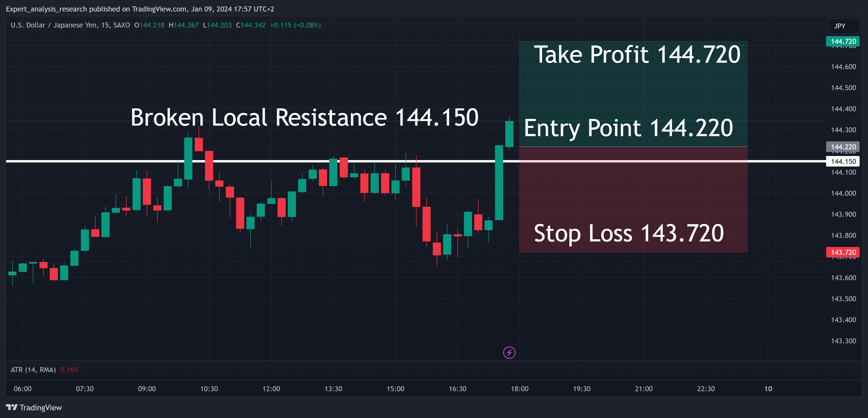This screenshot has width=868, height=418.
Task: Select the Broken Local Resistance 144.150 text
Action: (x=304, y=117)
